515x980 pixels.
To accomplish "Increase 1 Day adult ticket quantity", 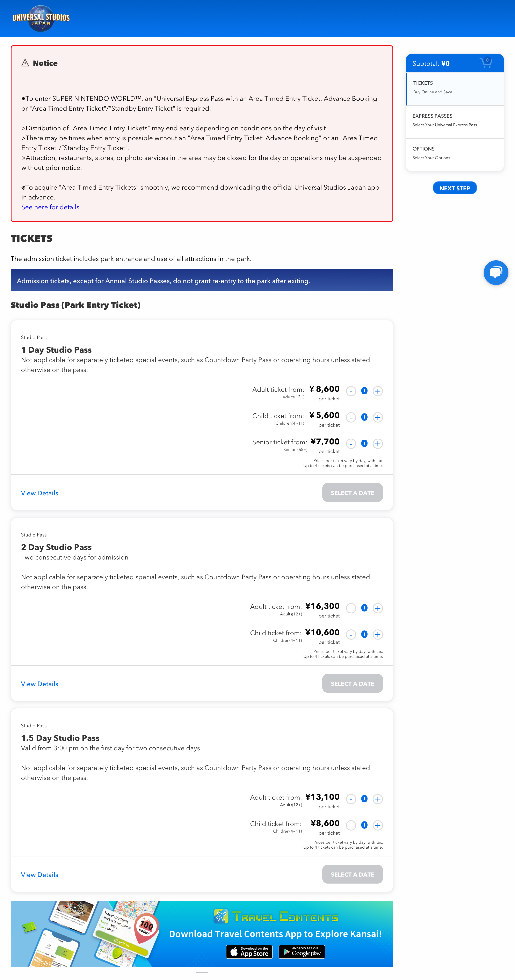I will (x=378, y=391).
